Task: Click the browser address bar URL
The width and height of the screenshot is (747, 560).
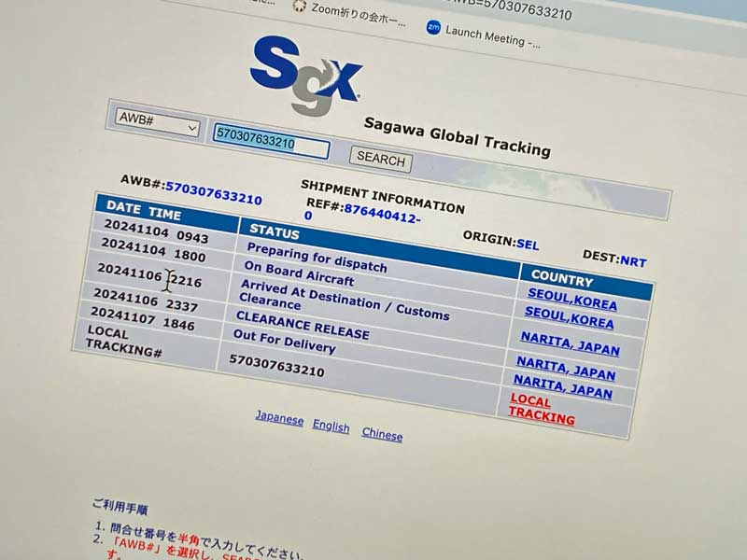Action: tap(523, 7)
